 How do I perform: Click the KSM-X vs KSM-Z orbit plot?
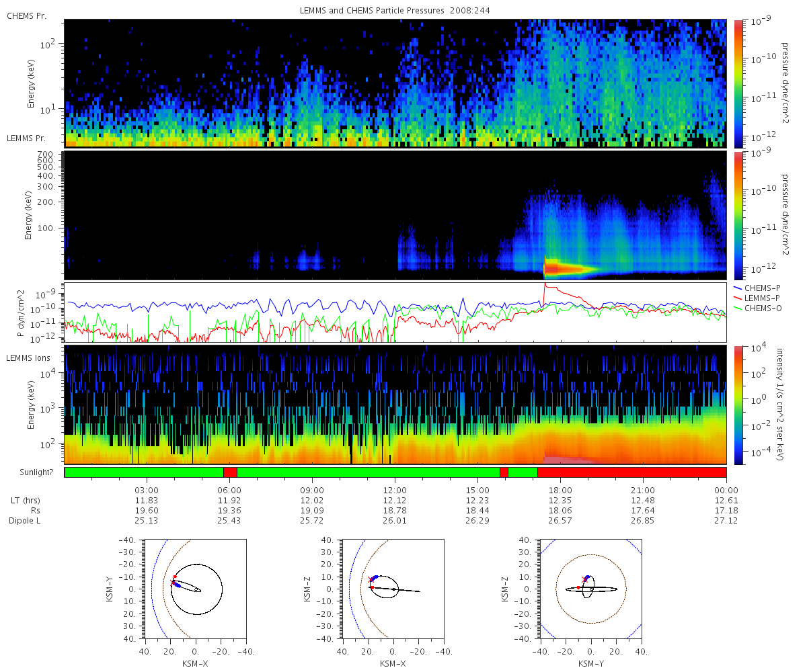point(393,588)
